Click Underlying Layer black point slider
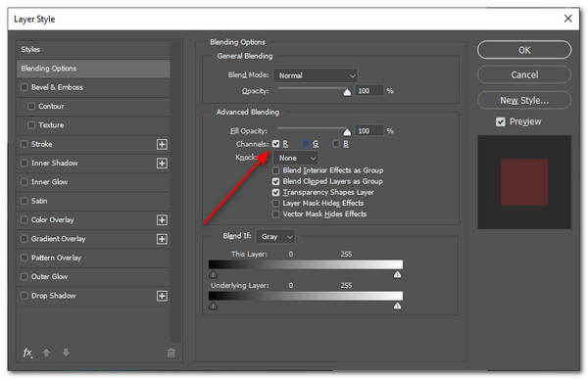Screen dimensions: 588x379 tap(213, 307)
